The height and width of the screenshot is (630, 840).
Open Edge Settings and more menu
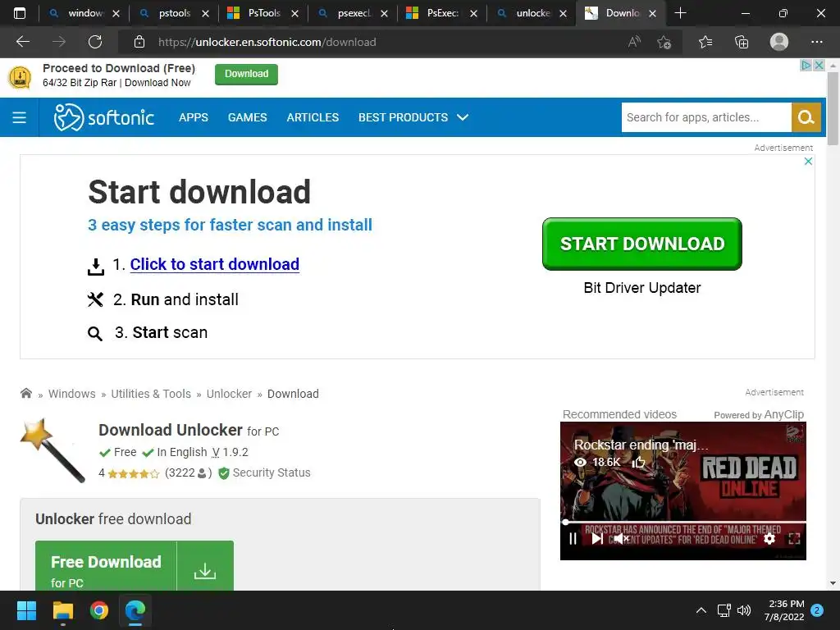pyautogui.click(x=816, y=42)
